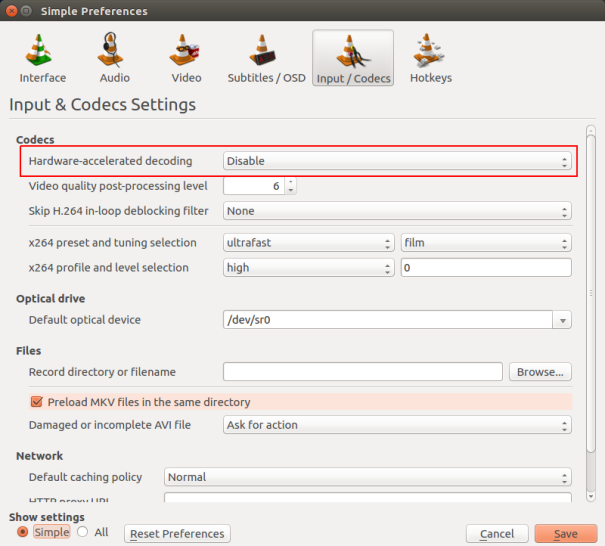Screen dimensions: 605x546
Task: Click 'Show settings' label
Action: pos(47,517)
